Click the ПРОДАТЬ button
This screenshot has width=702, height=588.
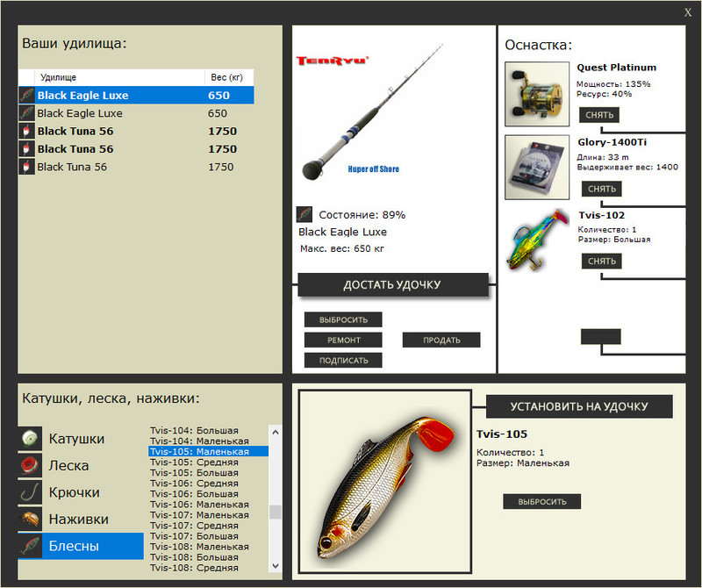coord(441,340)
